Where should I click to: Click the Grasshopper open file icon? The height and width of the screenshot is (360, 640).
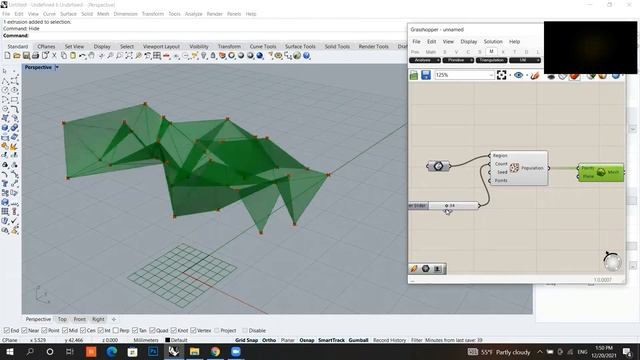click(414, 75)
